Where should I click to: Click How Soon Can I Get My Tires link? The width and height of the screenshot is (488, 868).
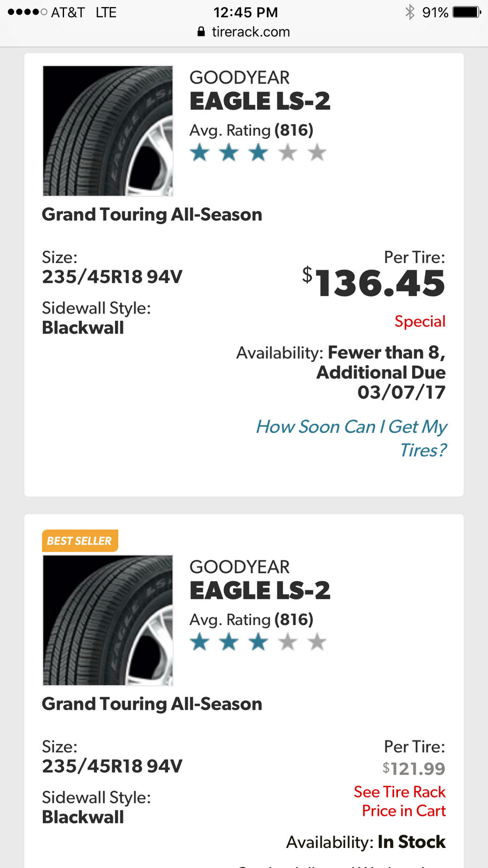[x=351, y=438]
